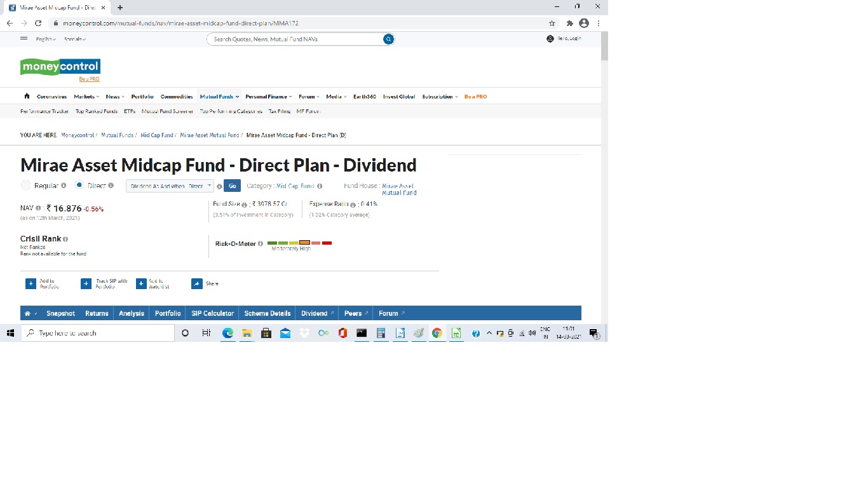Open the Scheme Details tab
The image size is (868, 488).
(268, 313)
